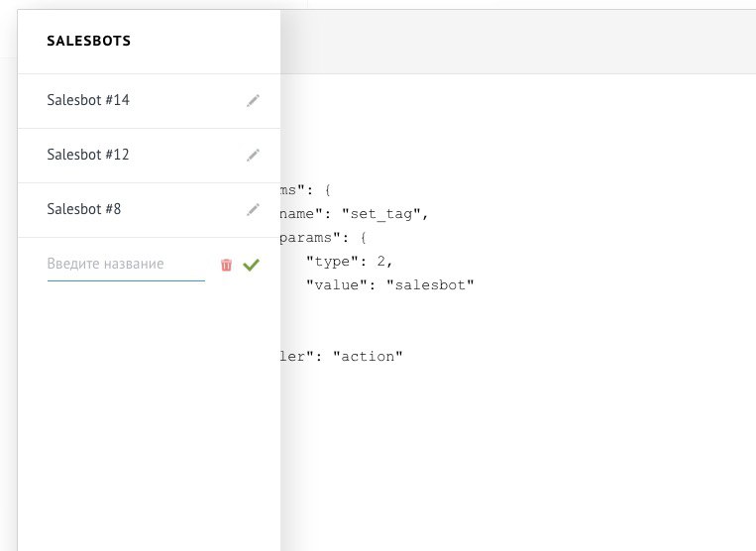This screenshot has width=756, height=551.
Task: Edit Salesbot #14 via pencil icon
Action: pyautogui.click(x=253, y=100)
